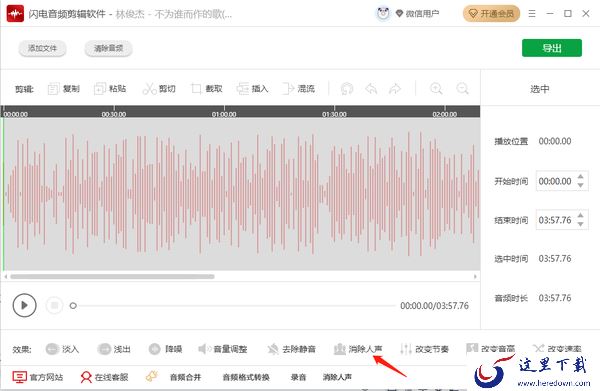Screen dimensions: 600x391
Task: Click the 00:00.00/03:57.76 playback time
Action: 434,306
